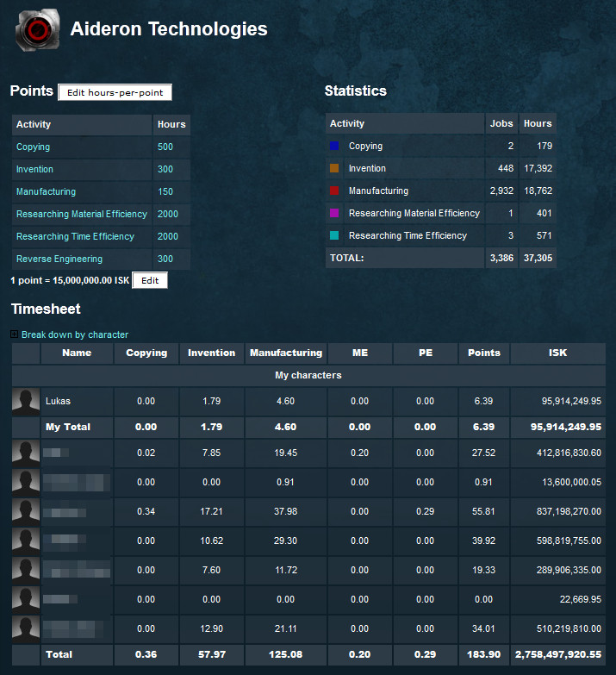
Task: Click the portrait in the 13,600,000.05 ISK row
Action: [x=26, y=482]
